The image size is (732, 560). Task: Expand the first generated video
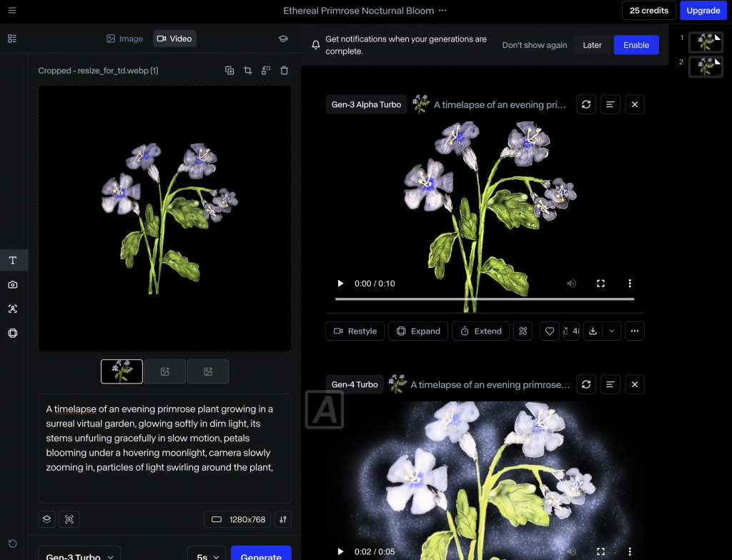(x=418, y=331)
